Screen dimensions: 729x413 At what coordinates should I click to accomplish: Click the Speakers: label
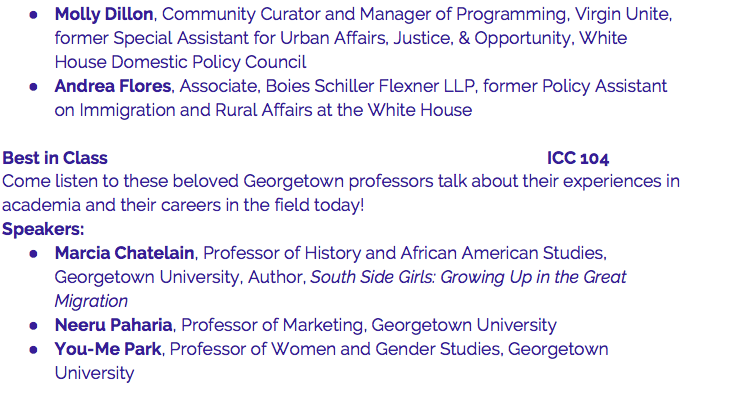tap(43, 229)
